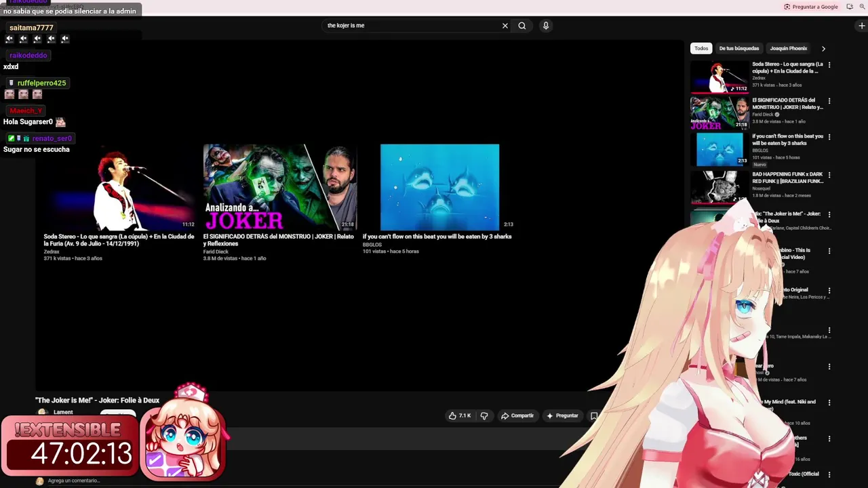868x488 pixels.
Task: Select the Joaquin Phoenix chip
Action: (x=788, y=48)
